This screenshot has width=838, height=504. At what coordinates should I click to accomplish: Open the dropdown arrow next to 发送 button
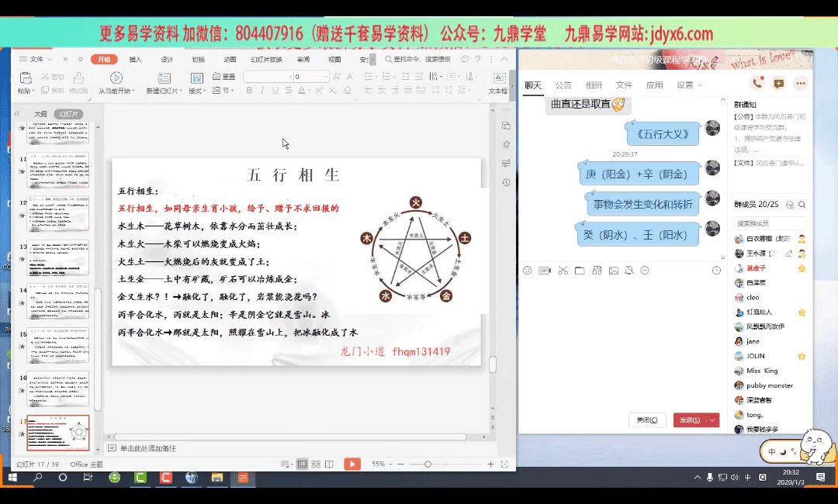[712, 419]
